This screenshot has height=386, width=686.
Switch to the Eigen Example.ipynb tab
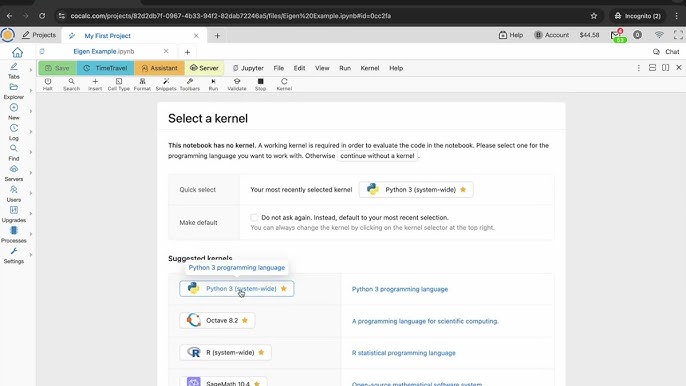click(x=104, y=52)
